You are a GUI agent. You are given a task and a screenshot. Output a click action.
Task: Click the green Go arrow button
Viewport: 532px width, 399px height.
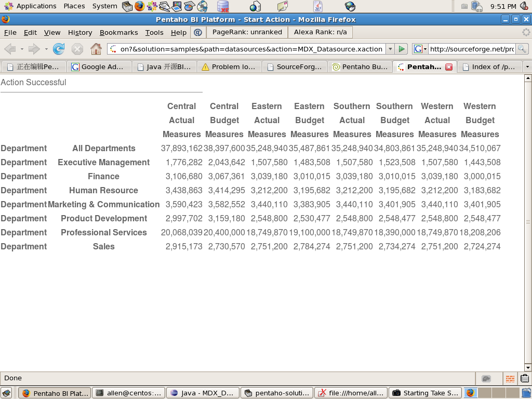click(x=401, y=49)
